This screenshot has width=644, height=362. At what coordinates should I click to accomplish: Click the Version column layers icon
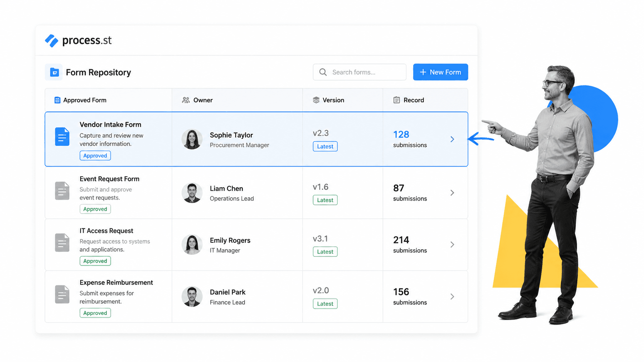316,100
